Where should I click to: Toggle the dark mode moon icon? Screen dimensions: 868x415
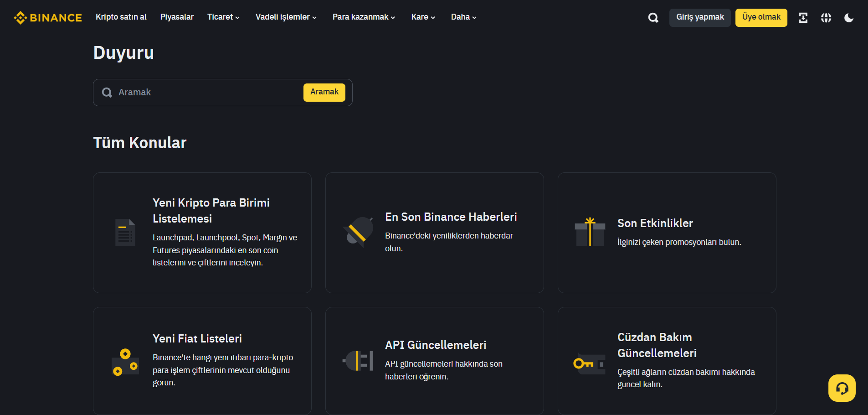(x=849, y=18)
